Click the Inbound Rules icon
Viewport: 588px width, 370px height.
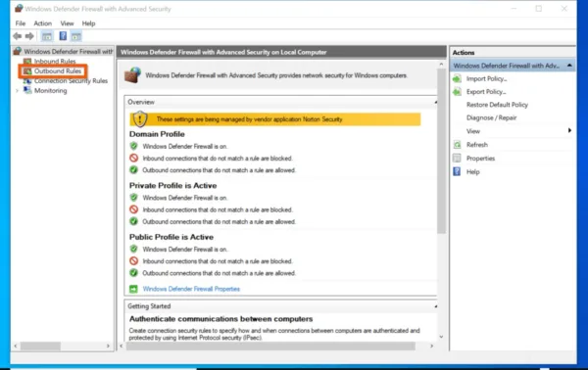27,61
